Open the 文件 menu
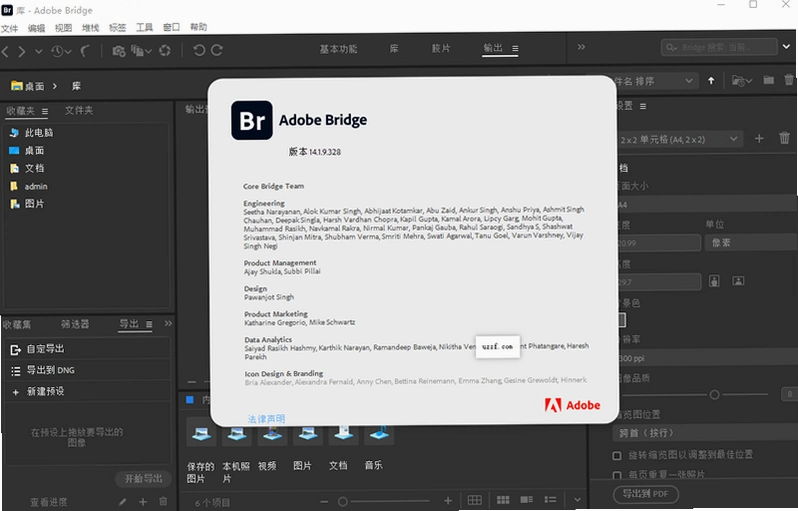798x511 pixels. (9, 28)
